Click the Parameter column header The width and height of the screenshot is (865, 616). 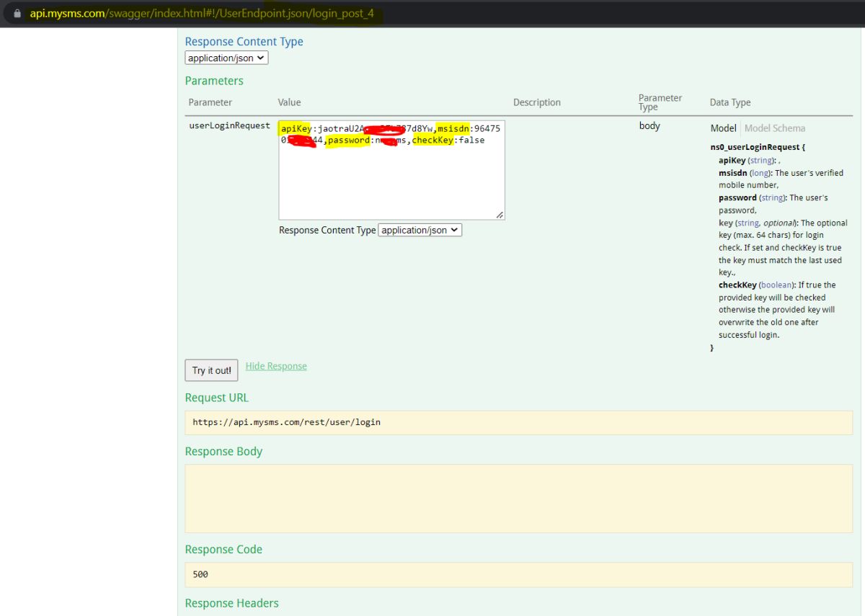pyautogui.click(x=210, y=102)
